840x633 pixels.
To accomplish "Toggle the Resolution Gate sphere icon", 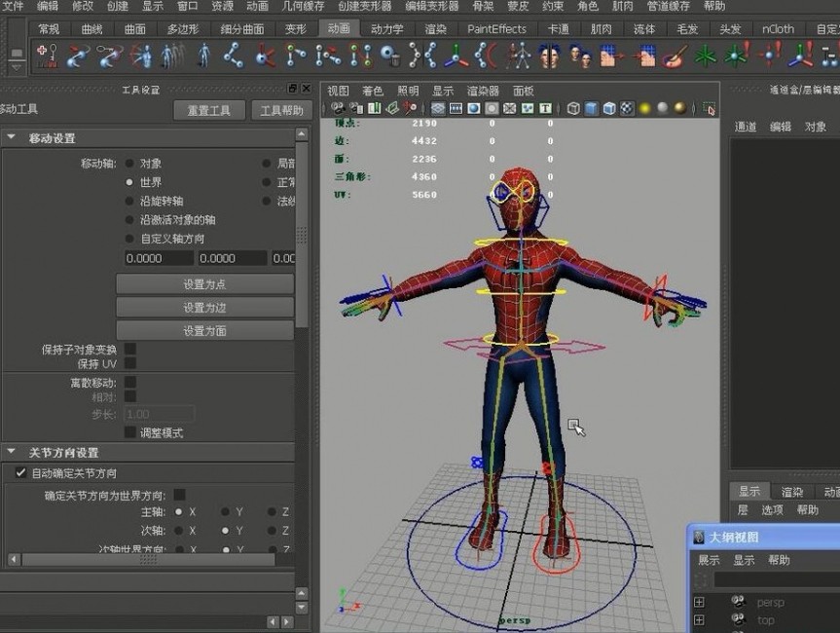I will [x=474, y=109].
